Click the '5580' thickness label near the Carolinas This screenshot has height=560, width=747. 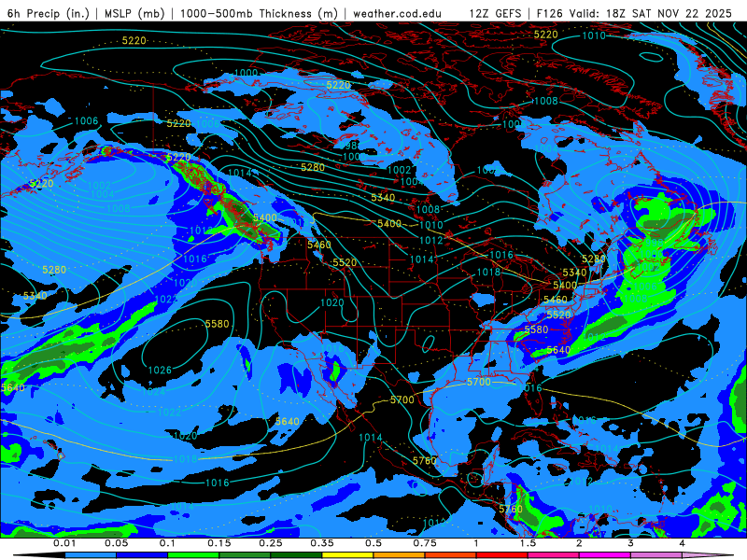[536, 329]
